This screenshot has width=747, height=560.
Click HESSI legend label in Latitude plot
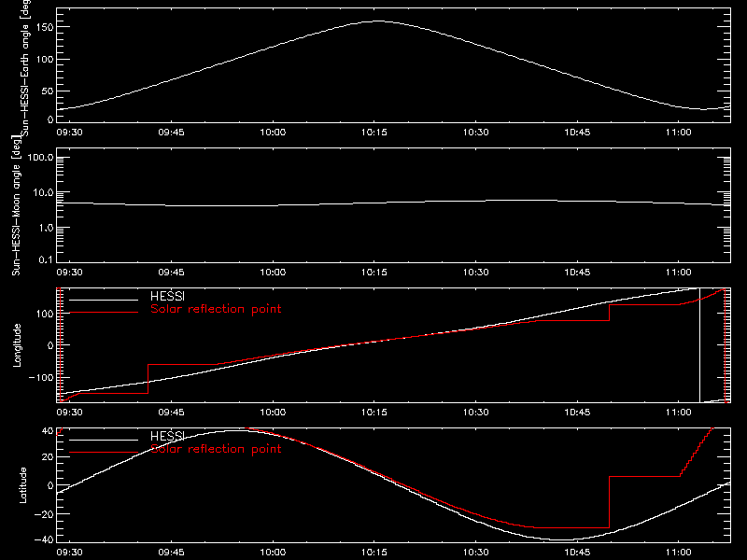167,436
